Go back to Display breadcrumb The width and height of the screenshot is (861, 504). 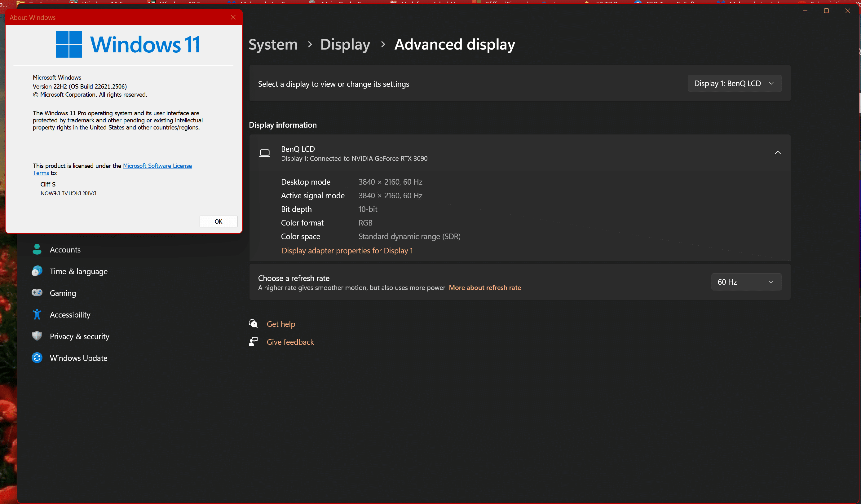345,44
